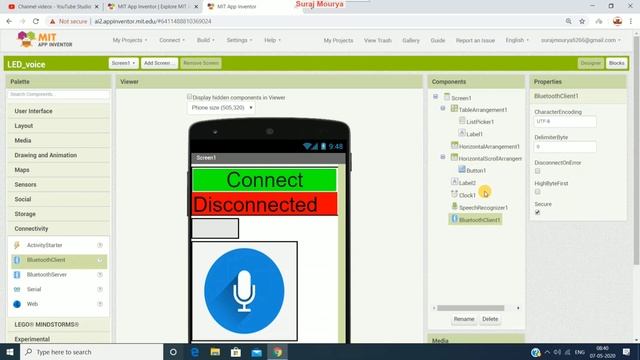Reload the browser page
640x360 pixels.
tap(36, 21)
